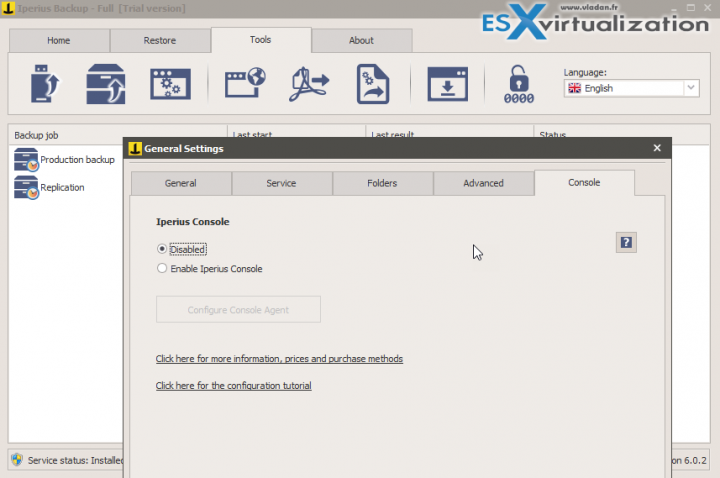Viewport: 720px width, 478px height.
Task: Open the Advanced settings tab
Action: click(483, 183)
